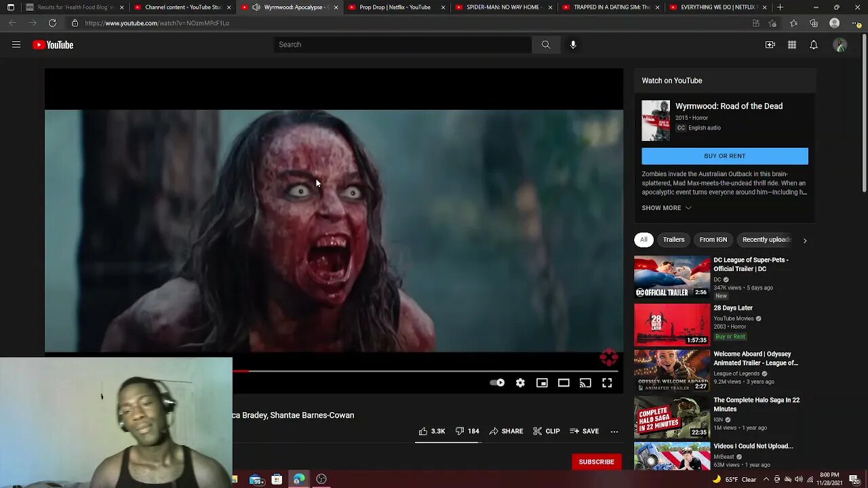
Task: Open a new browser tab
Action: (781, 7)
